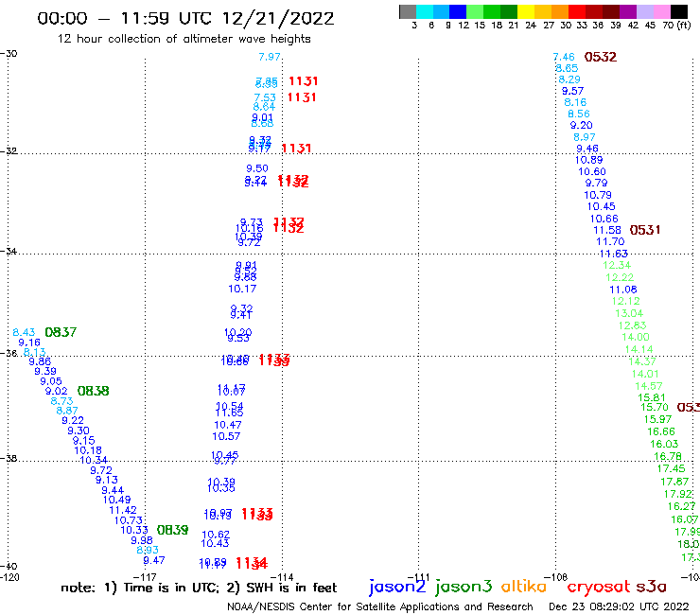Click the wave height value '9.30'
Screen dimensions: 700x615
(79, 431)
